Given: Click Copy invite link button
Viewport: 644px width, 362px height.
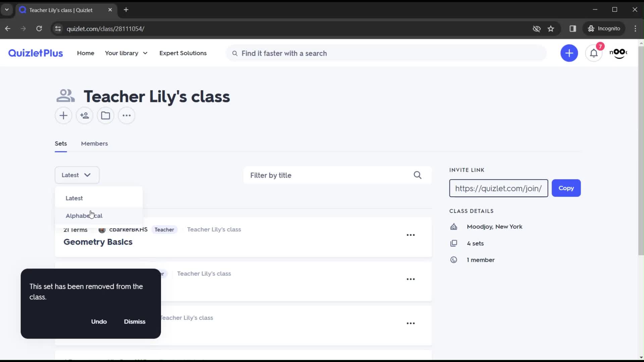Looking at the screenshot, I should pyautogui.click(x=567, y=188).
